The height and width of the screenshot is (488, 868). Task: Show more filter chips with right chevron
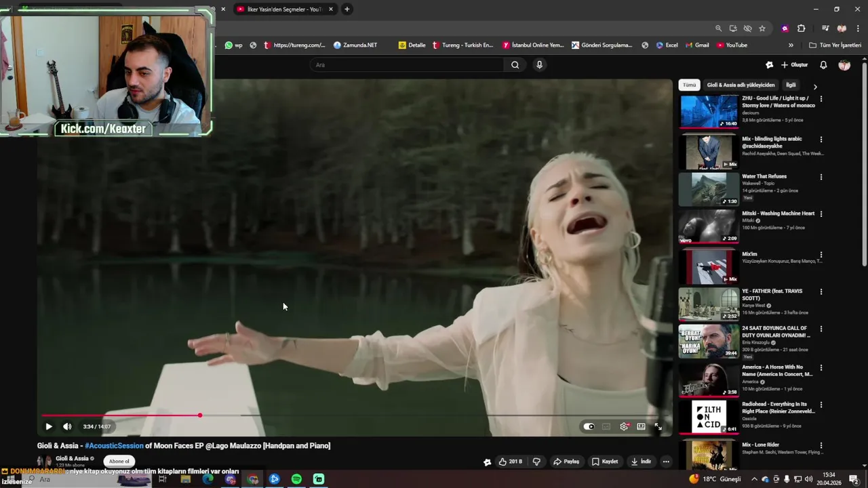(x=815, y=87)
